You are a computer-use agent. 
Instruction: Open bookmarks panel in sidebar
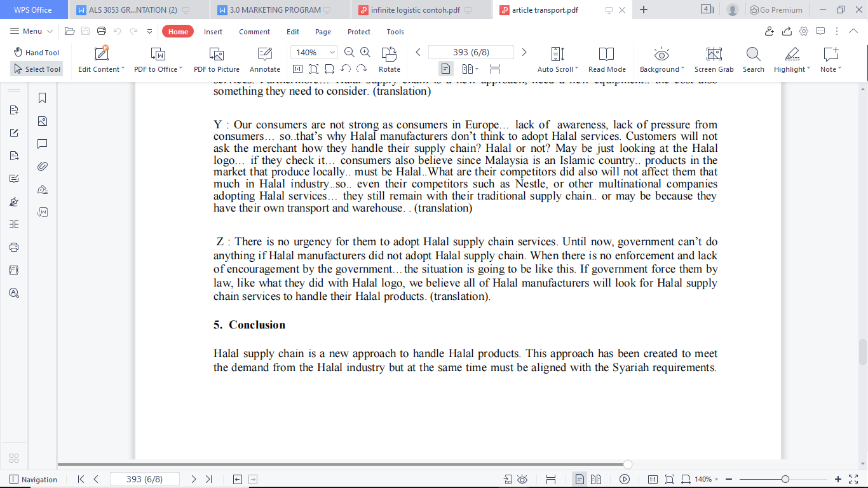click(x=43, y=98)
